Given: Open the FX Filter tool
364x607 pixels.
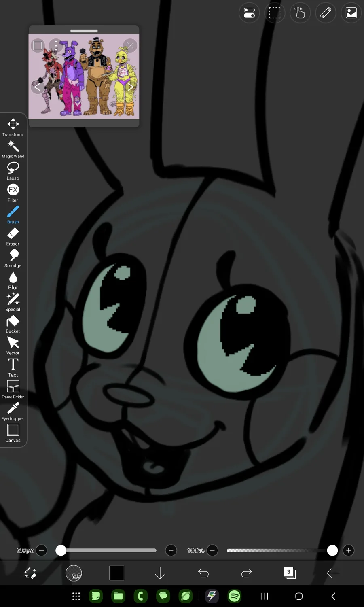Looking at the screenshot, I should pyautogui.click(x=13, y=193).
